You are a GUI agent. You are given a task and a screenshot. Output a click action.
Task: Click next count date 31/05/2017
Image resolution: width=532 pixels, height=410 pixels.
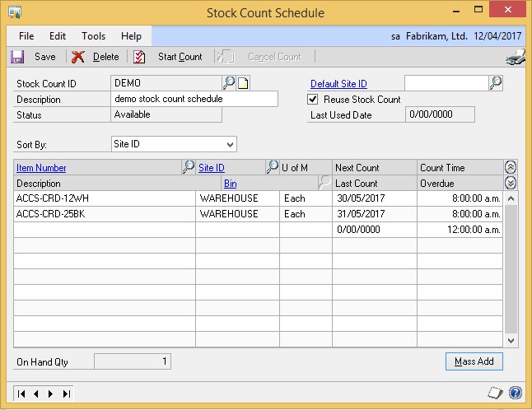pos(375,214)
